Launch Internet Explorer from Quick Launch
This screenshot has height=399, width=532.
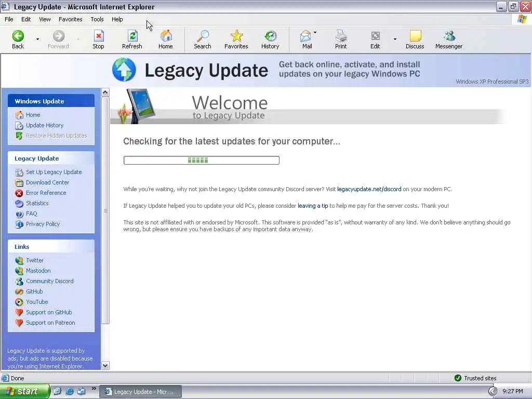coord(70,392)
